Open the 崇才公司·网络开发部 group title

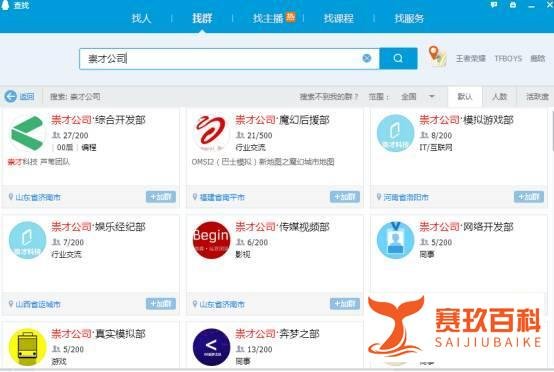pos(466,227)
